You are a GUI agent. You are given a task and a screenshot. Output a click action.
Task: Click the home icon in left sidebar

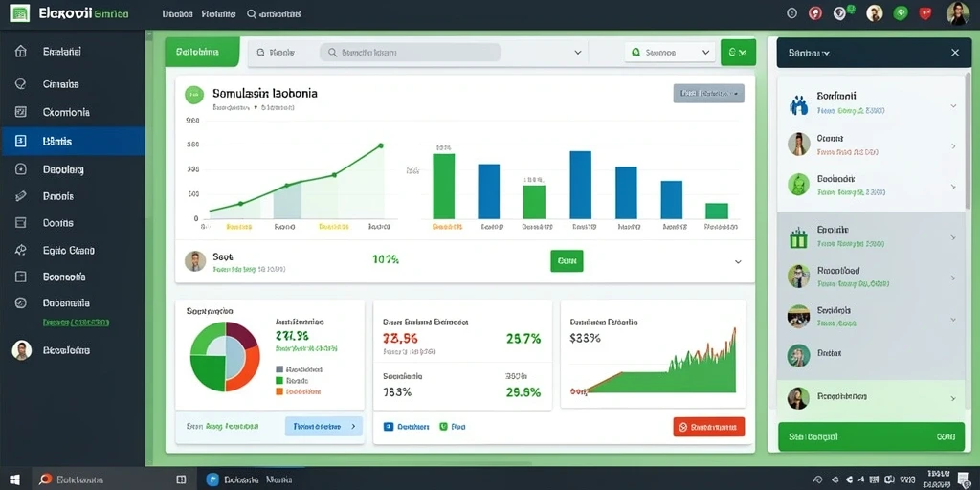(x=21, y=52)
